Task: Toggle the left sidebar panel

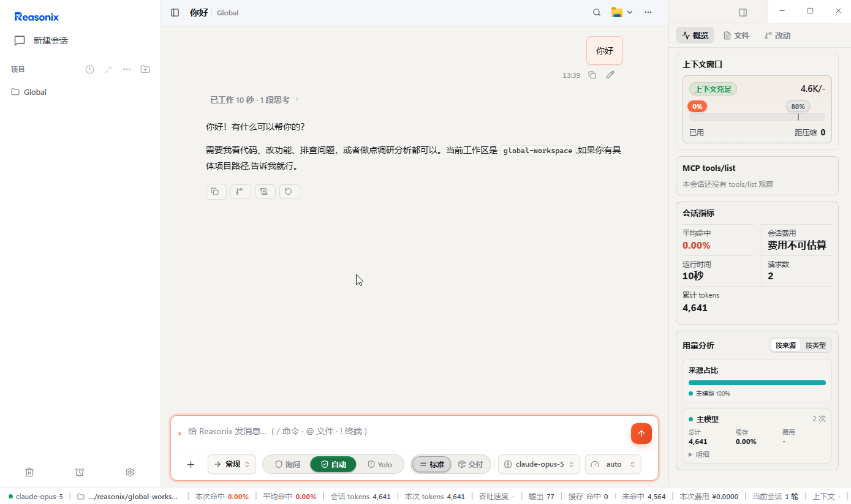Action: coord(175,12)
